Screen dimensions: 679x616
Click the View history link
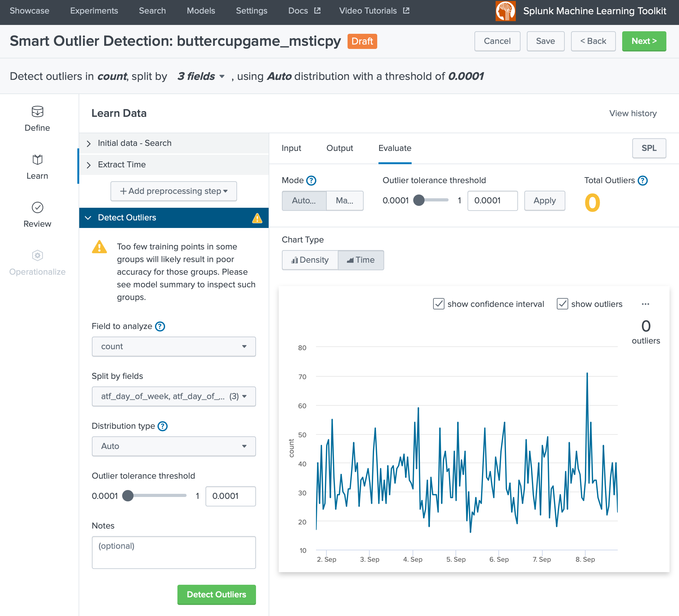pyautogui.click(x=633, y=113)
